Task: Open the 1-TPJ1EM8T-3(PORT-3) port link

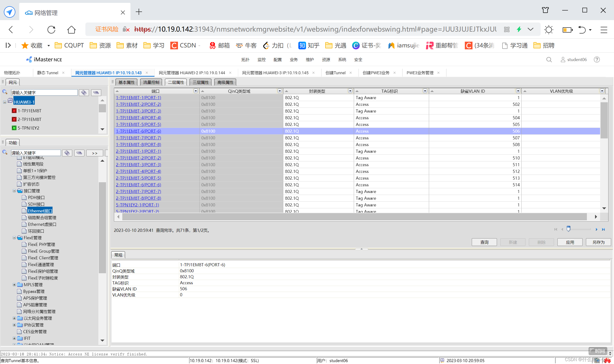Action: tap(138, 111)
